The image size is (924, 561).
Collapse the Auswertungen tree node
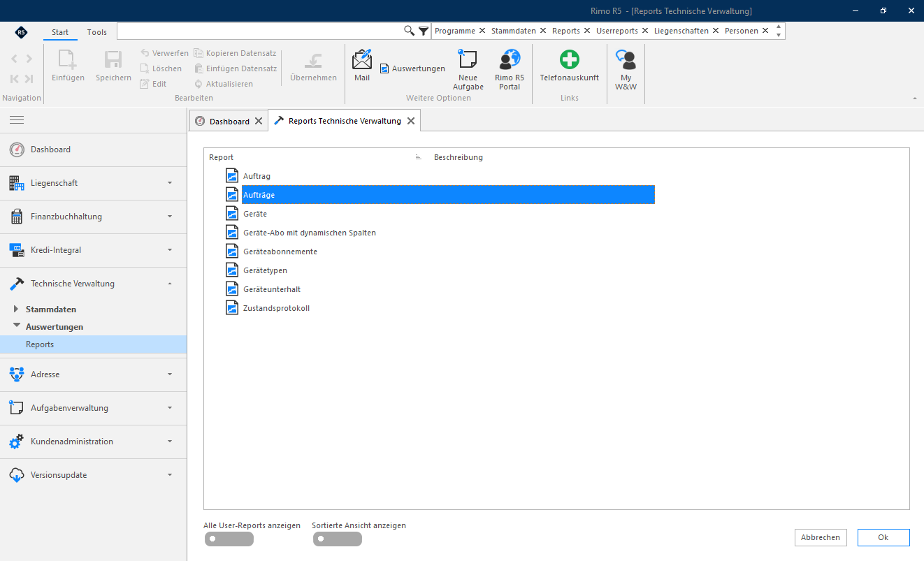[x=17, y=326]
